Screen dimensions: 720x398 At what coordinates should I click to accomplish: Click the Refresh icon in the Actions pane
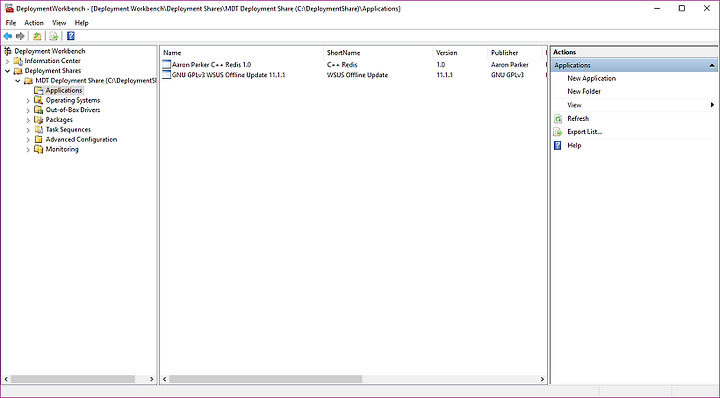tap(558, 119)
